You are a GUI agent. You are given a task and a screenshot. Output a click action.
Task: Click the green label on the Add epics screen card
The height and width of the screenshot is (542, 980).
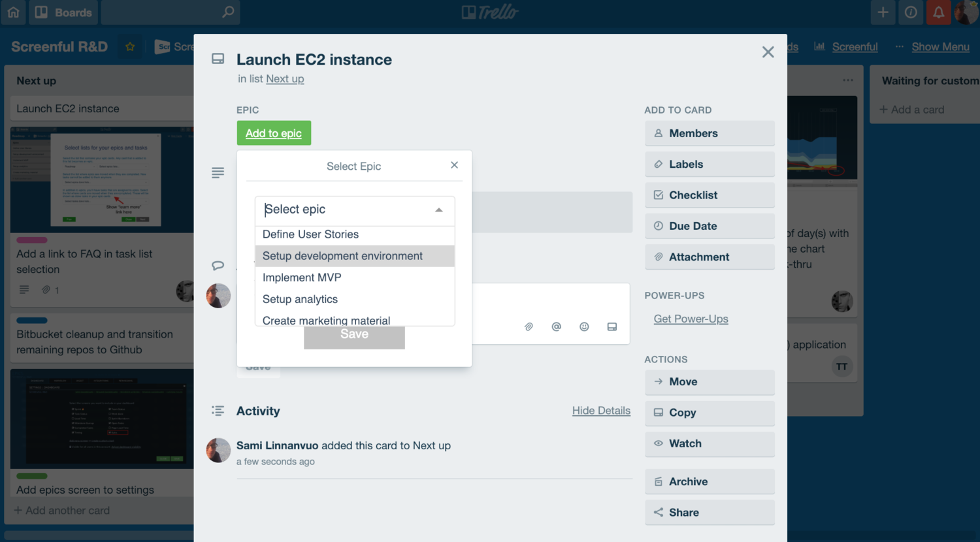click(x=32, y=476)
